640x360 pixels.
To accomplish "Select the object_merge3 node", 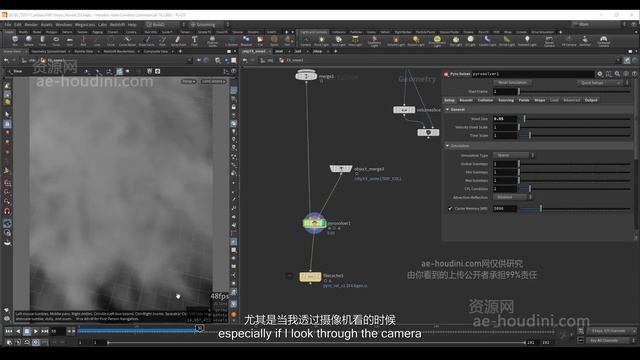I will click(x=340, y=169).
